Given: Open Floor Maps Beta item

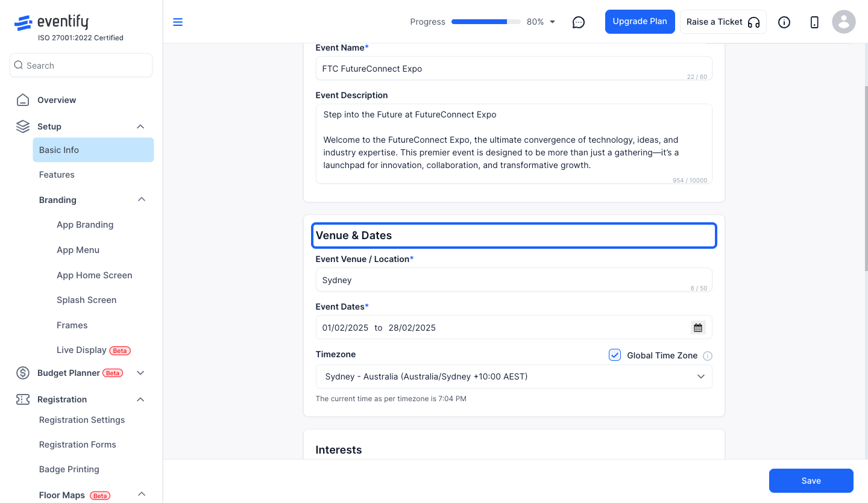Looking at the screenshot, I should pyautogui.click(x=75, y=495).
